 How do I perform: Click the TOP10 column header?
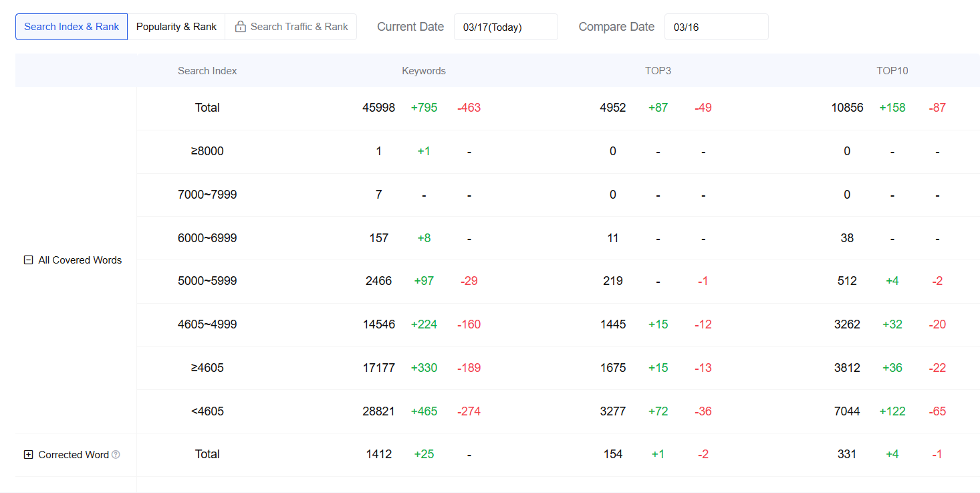tap(892, 71)
